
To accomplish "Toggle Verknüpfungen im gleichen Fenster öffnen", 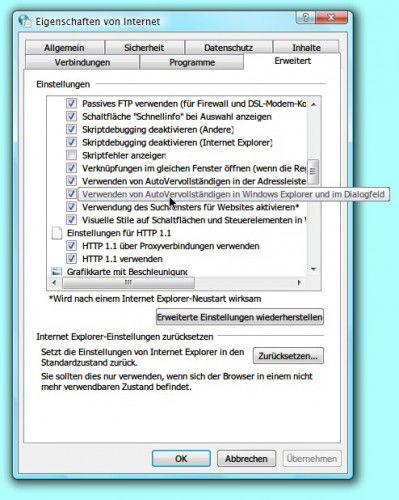I will click(71, 168).
